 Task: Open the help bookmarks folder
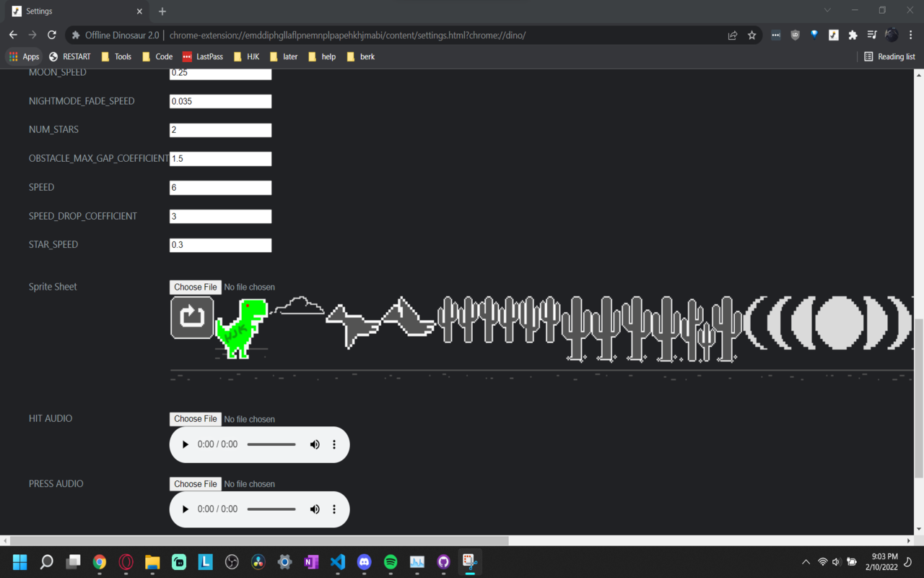[322, 56]
